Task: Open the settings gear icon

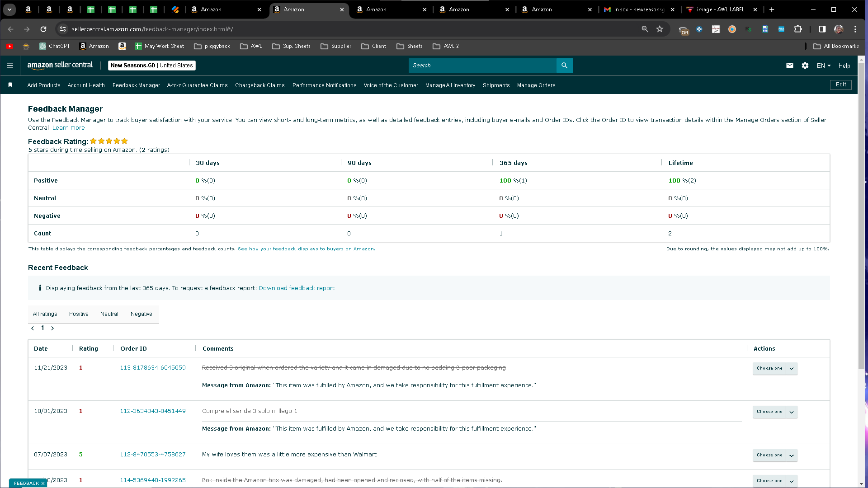Action: [x=805, y=66]
